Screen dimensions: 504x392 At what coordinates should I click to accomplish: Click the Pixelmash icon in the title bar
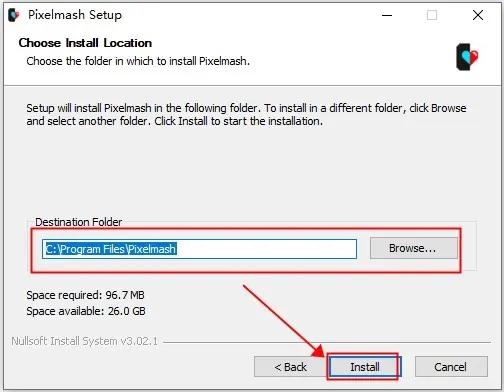click(14, 15)
